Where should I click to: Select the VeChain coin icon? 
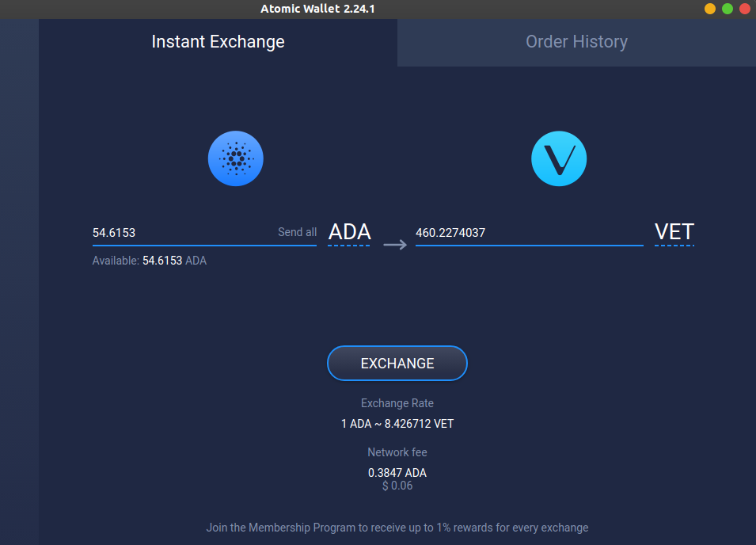pos(559,158)
